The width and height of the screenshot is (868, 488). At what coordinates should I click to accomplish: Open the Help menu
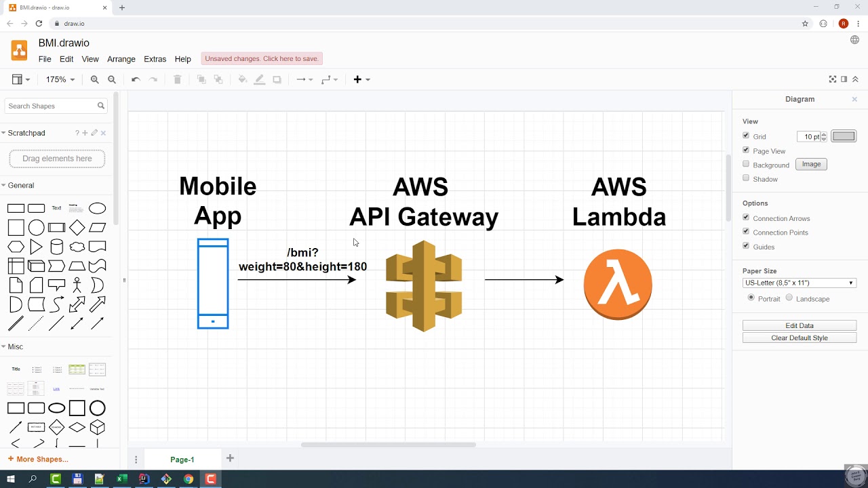point(182,59)
